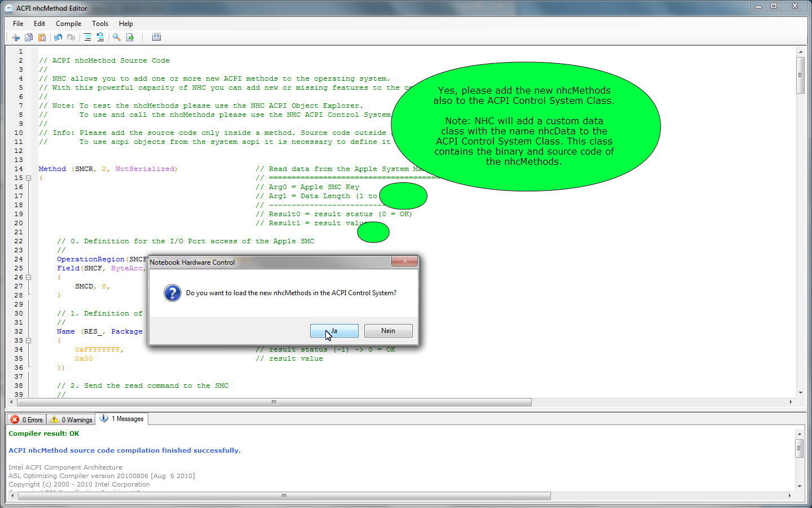The image size is (812, 508).
Task: Collapse the code fold at line 33
Action: tap(28, 340)
